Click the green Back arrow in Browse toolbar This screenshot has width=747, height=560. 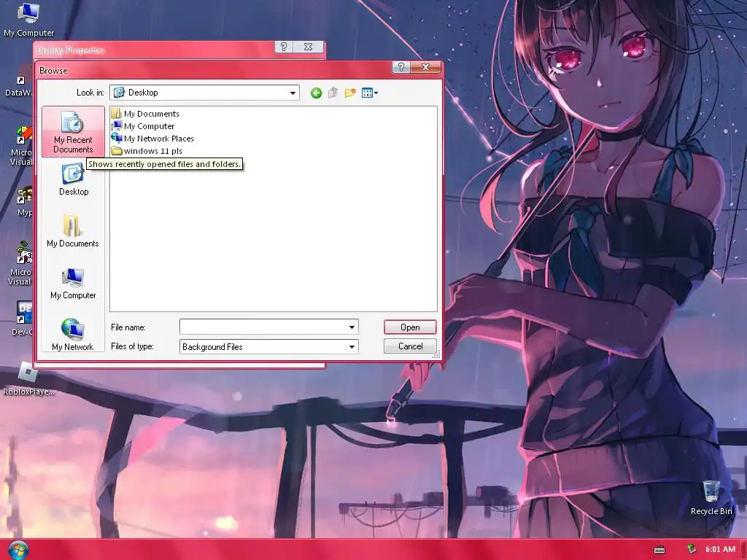316,93
